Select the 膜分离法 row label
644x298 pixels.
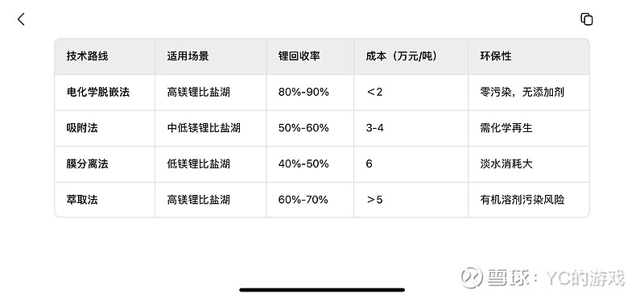pyautogui.click(x=88, y=164)
